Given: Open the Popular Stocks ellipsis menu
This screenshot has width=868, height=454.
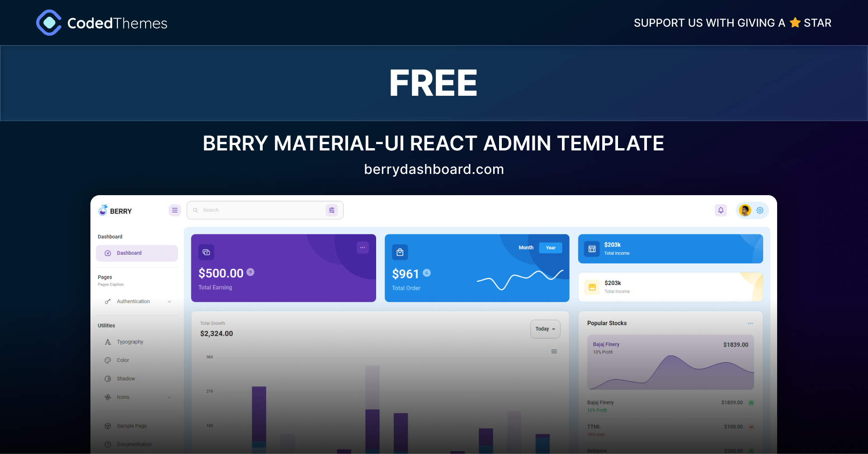Looking at the screenshot, I should point(750,323).
